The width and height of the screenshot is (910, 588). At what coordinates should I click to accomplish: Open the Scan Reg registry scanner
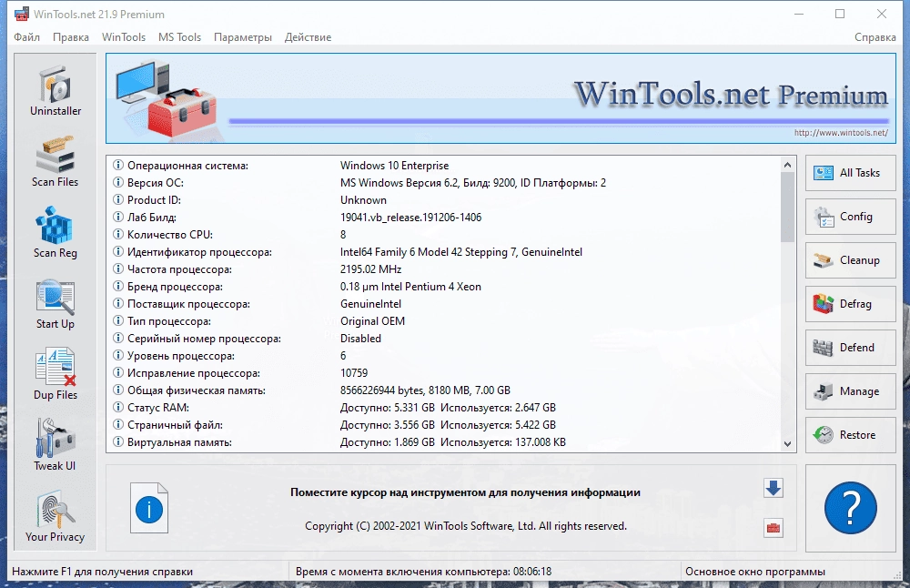click(x=56, y=233)
